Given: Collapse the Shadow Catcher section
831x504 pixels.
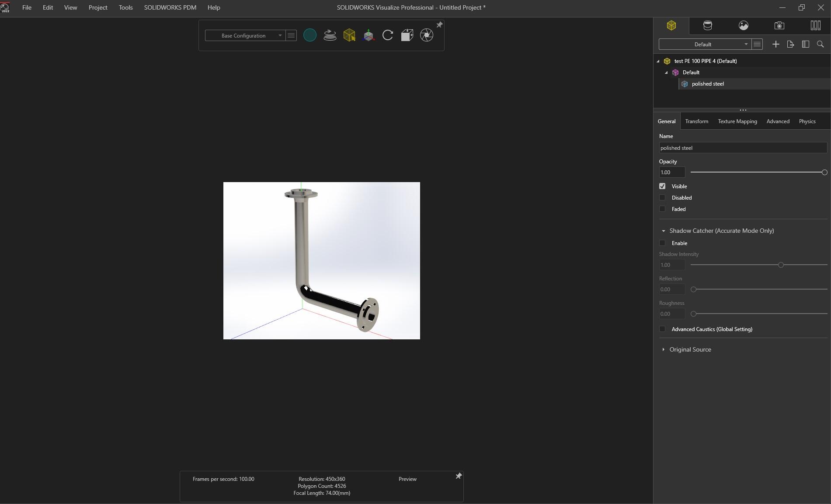Looking at the screenshot, I should point(664,231).
